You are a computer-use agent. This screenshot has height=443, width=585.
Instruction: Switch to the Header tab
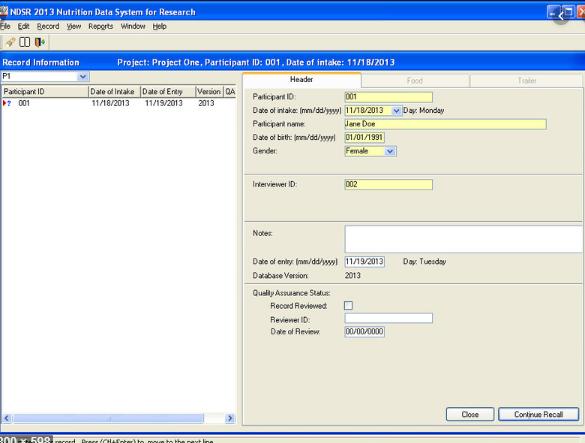click(301, 79)
